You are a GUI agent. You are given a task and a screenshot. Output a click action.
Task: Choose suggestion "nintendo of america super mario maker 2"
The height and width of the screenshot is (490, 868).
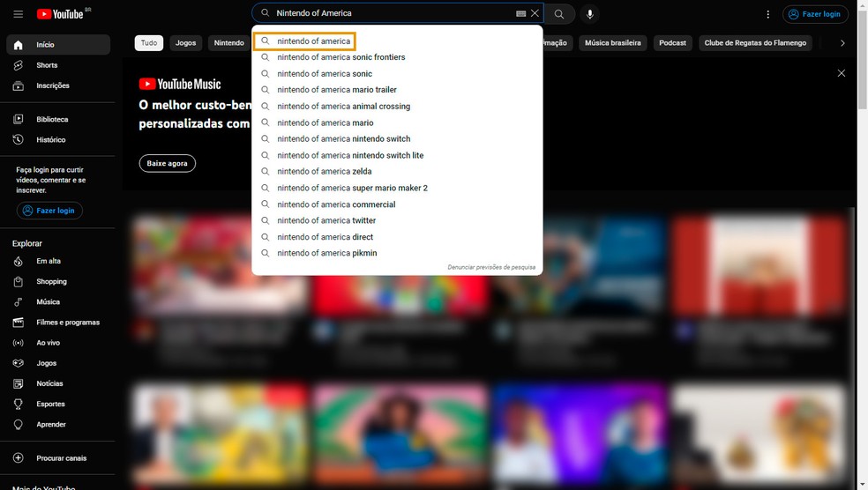[x=397, y=188]
